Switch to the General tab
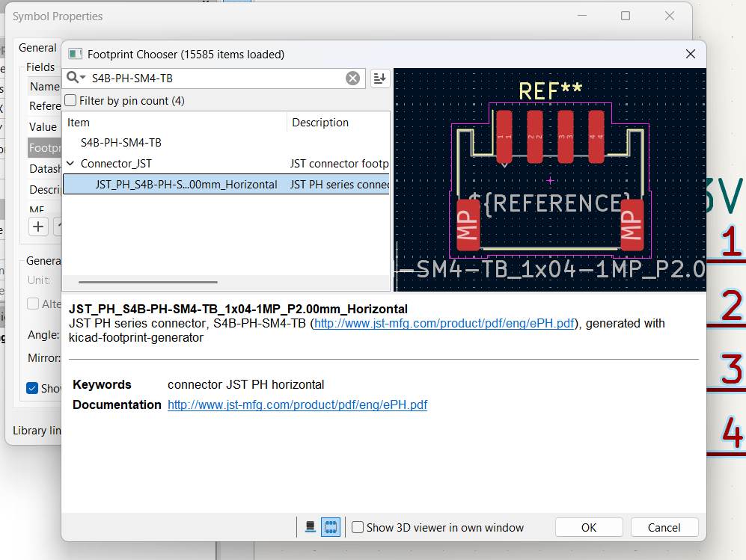This screenshot has width=746, height=560. 37,47
